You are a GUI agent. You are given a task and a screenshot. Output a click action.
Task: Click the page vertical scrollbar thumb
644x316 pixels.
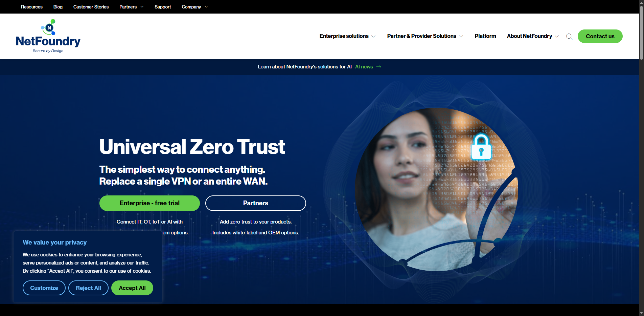click(641, 32)
